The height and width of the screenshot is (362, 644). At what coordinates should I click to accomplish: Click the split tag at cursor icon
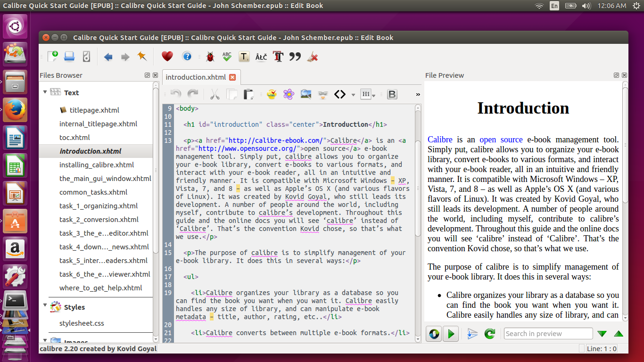(472, 334)
